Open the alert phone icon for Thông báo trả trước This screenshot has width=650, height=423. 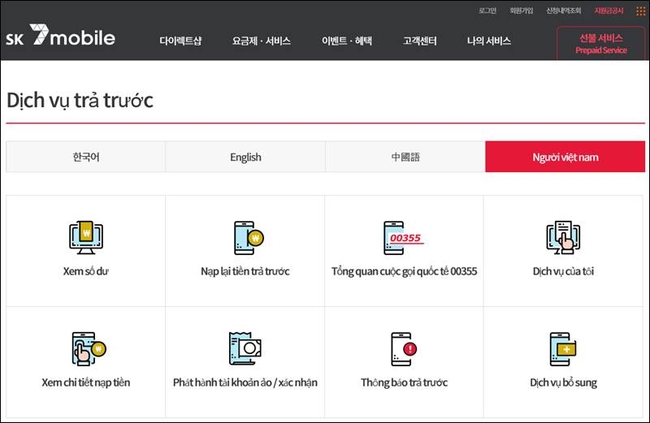pos(404,349)
